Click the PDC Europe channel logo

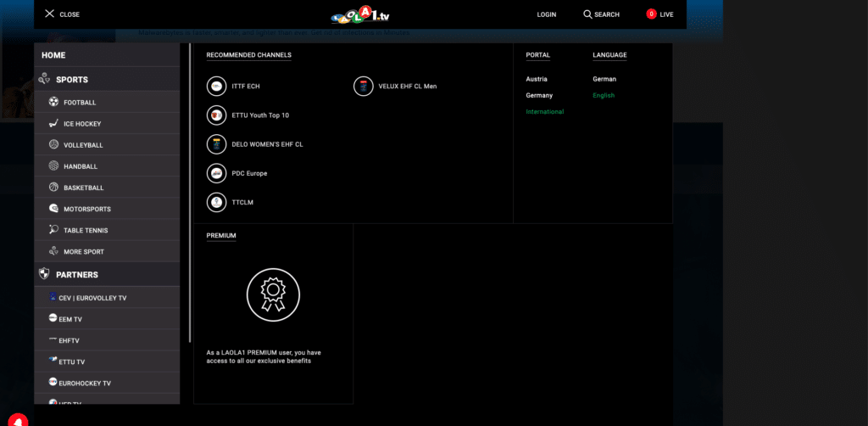coord(216,173)
